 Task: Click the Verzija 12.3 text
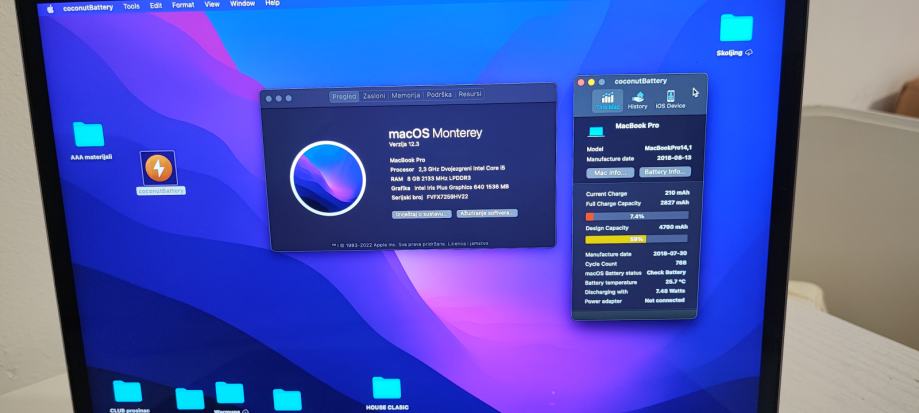404,144
